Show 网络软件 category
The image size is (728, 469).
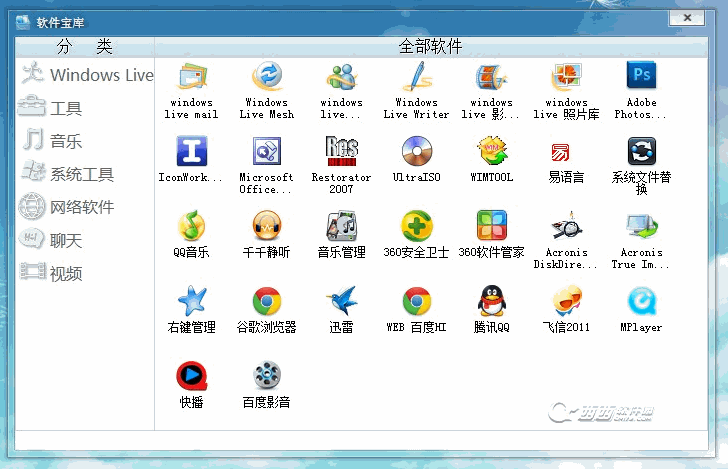(x=66, y=207)
